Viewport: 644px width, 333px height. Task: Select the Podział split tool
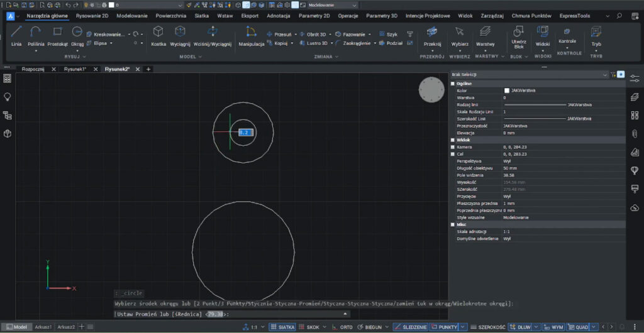point(391,43)
